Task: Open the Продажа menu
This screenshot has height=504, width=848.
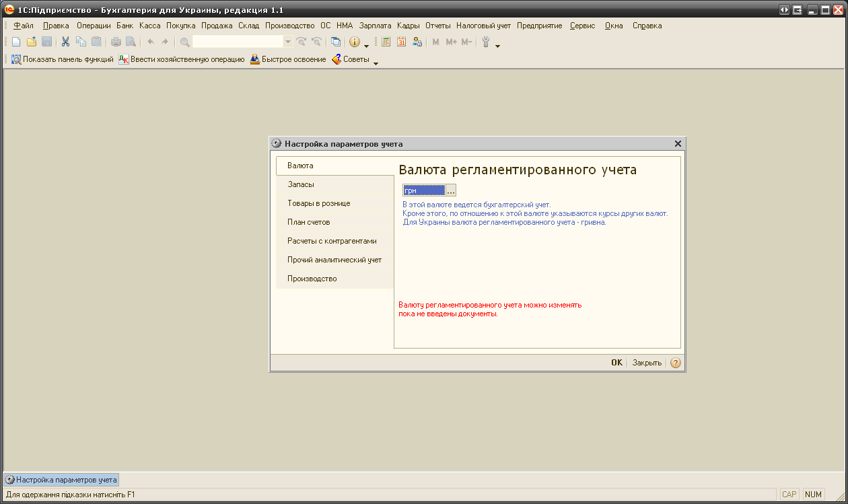Action: [217, 26]
